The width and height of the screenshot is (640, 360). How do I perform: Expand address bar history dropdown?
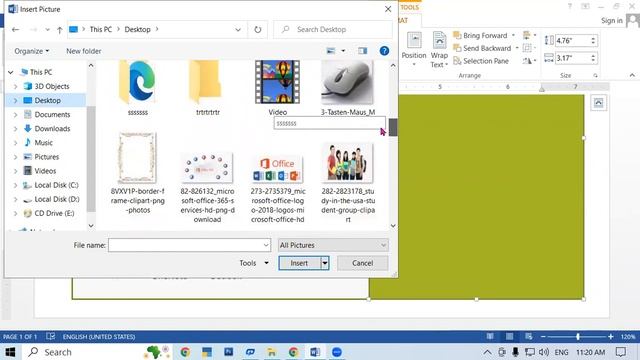tap(238, 29)
